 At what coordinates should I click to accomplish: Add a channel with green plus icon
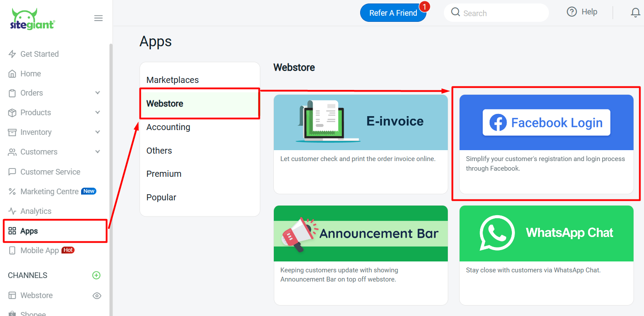pyautogui.click(x=96, y=275)
